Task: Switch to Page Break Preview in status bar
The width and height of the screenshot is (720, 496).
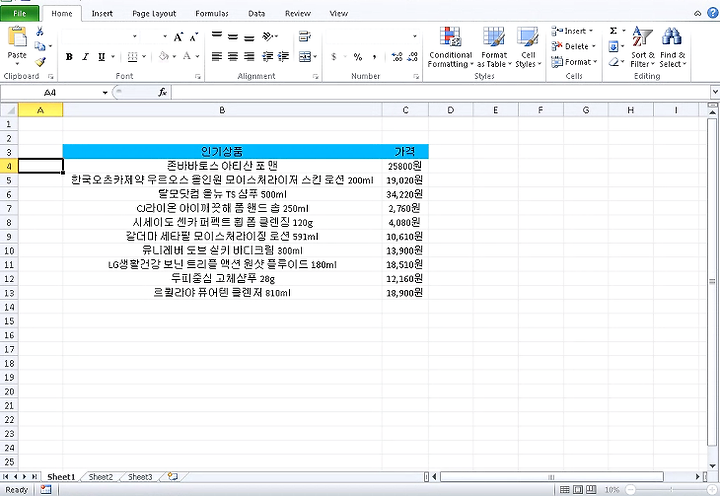Action: [x=591, y=490]
